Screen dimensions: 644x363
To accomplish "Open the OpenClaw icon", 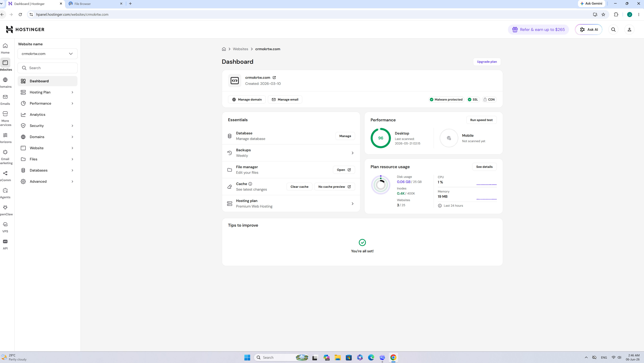I will (5, 207).
